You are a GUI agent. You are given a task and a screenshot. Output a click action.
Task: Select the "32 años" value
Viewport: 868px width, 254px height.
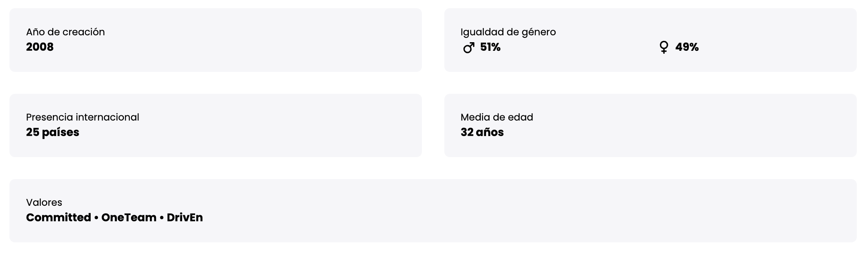(482, 132)
